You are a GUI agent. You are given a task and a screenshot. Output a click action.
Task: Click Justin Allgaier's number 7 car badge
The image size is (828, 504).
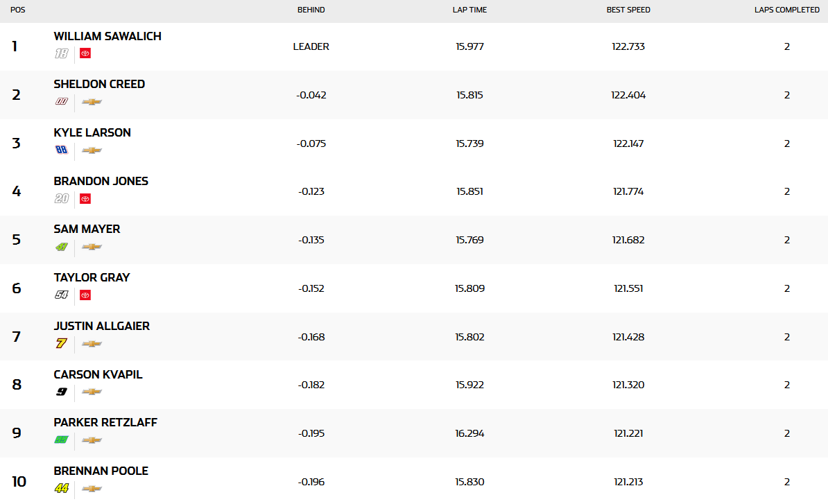61,344
